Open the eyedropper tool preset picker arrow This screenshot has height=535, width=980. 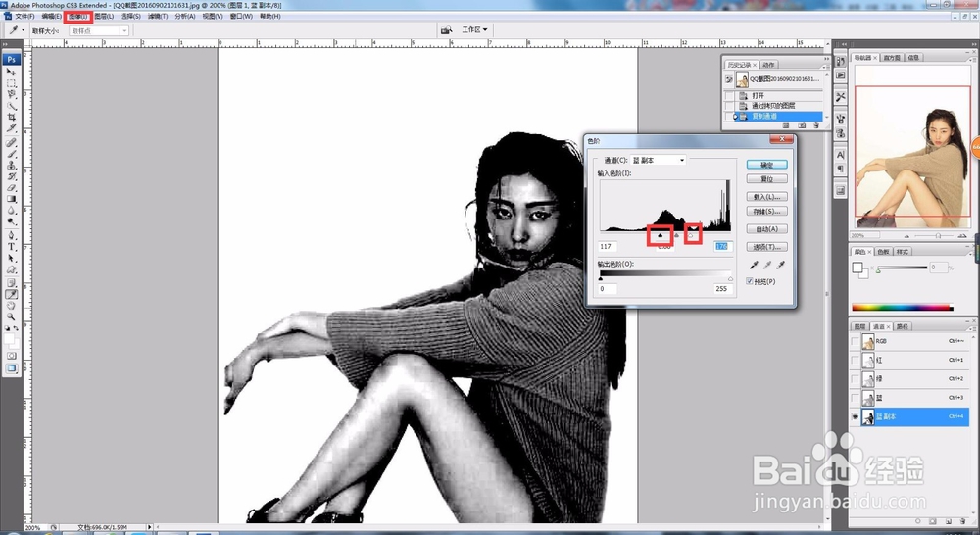click(24, 30)
